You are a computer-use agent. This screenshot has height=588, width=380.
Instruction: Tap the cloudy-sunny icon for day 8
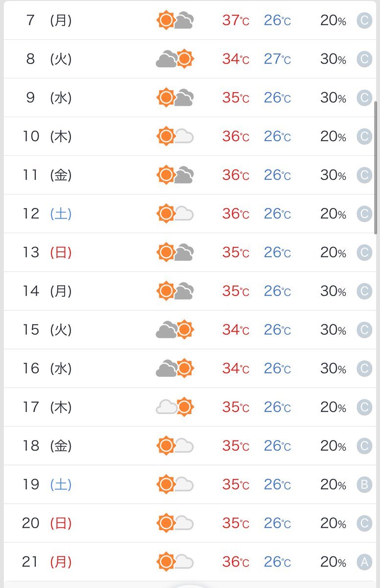tap(175, 59)
